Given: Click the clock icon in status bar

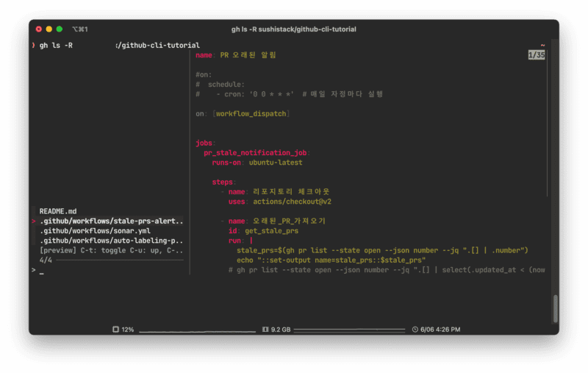Looking at the screenshot, I should [415, 330].
